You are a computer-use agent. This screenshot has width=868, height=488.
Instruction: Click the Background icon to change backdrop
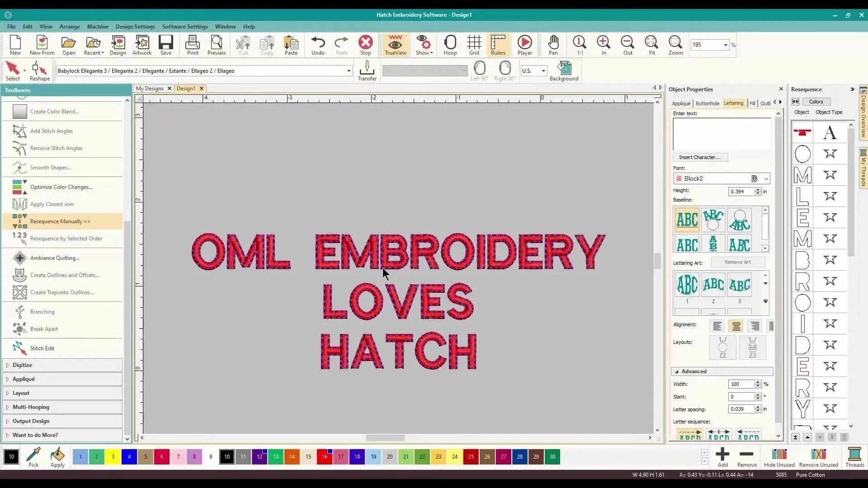[x=564, y=69]
